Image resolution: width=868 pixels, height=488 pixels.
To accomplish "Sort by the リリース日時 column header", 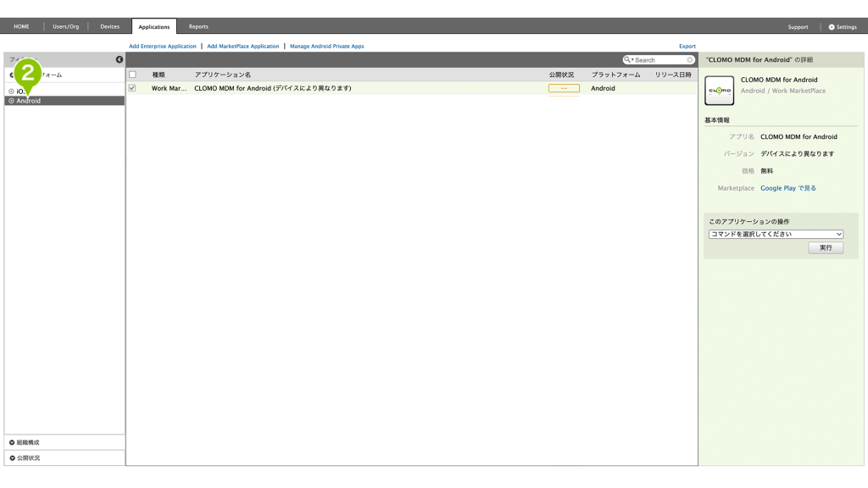I will pos(673,75).
